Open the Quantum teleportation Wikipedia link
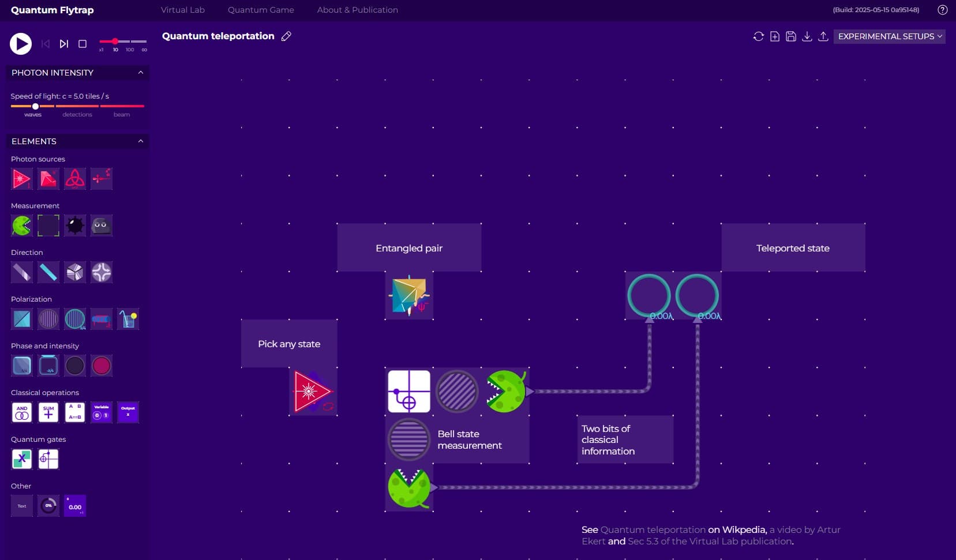Viewport: 956px width, 560px height. (x=653, y=529)
